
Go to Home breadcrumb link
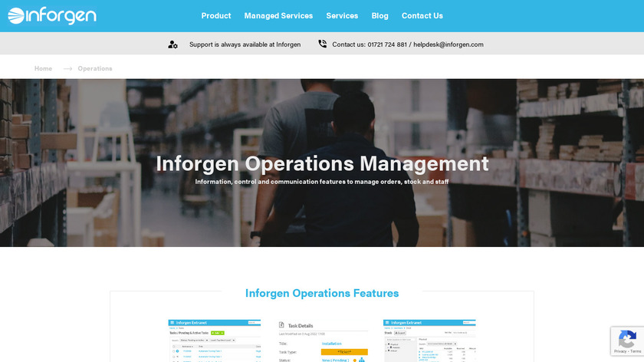43,68
